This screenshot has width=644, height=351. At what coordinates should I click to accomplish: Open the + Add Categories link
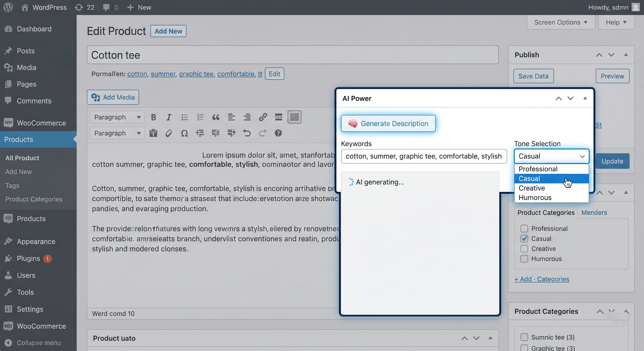pos(542,279)
